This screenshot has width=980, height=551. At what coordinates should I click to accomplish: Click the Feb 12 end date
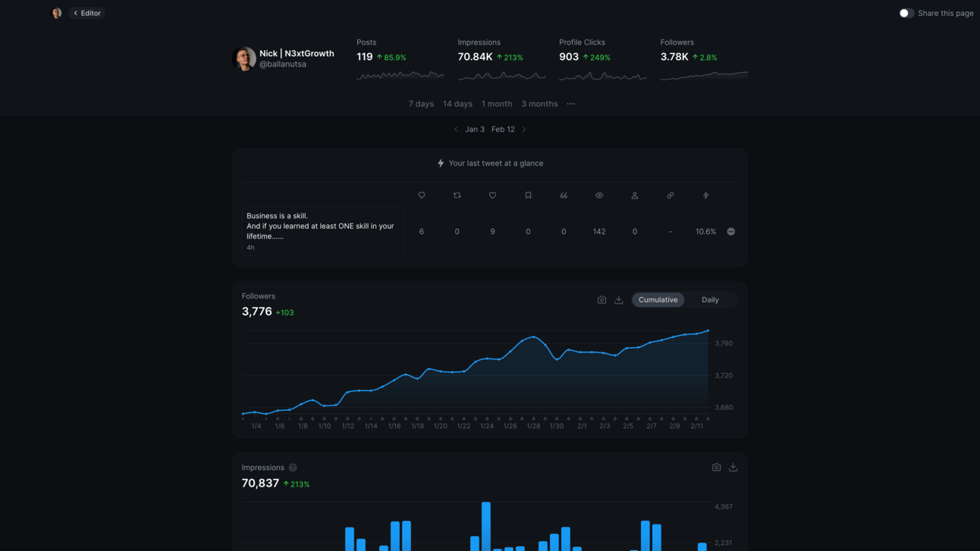click(x=503, y=130)
